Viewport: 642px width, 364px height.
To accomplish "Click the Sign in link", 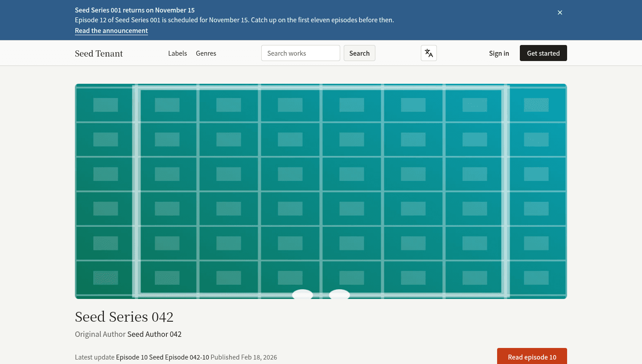I will [x=499, y=53].
